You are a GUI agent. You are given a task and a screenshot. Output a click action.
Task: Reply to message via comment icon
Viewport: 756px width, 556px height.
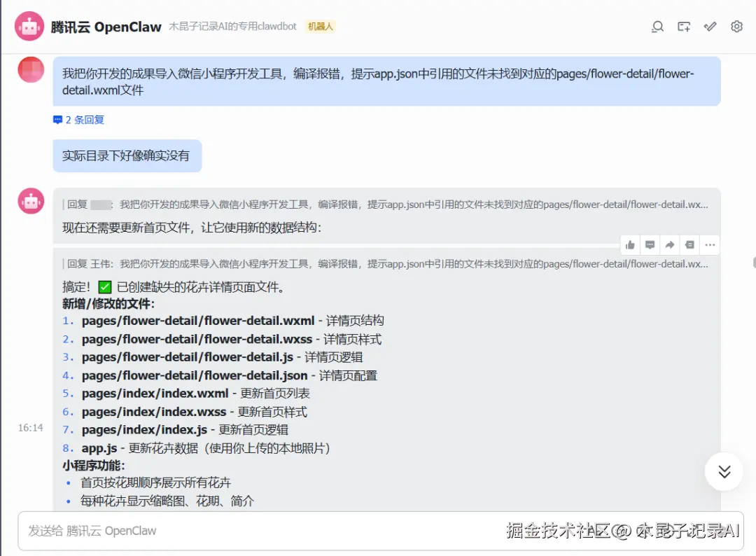click(x=650, y=245)
